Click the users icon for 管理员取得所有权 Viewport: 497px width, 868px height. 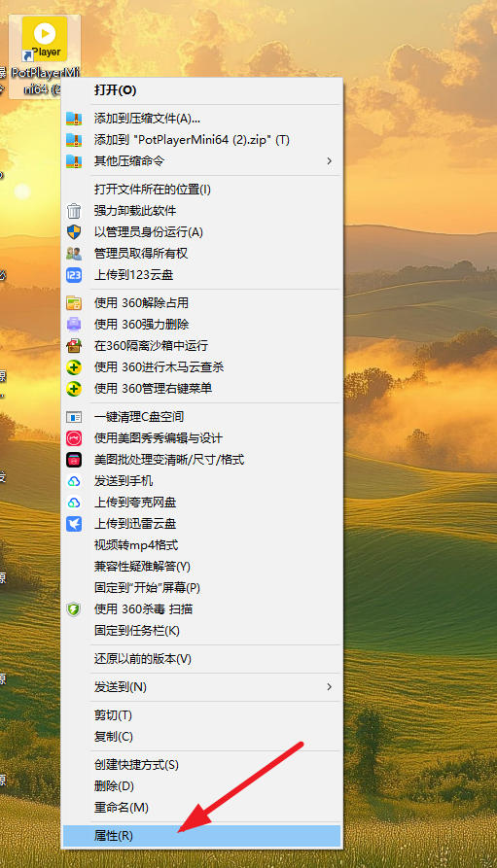(74, 254)
